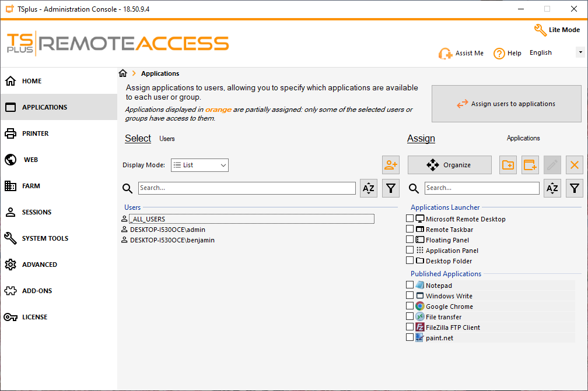The image size is (588, 391).
Task: Filter the applications list with funnel icon
Action: coord(575,188)
